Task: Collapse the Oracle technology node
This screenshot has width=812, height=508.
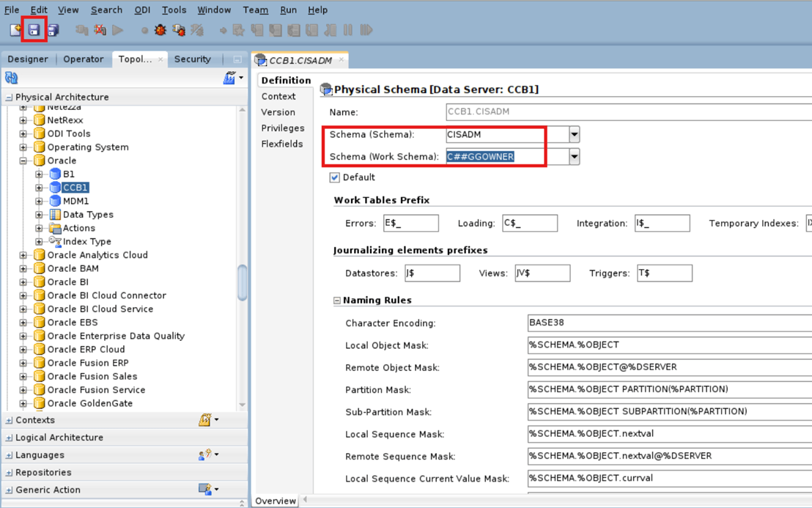Action: (23, 161)
